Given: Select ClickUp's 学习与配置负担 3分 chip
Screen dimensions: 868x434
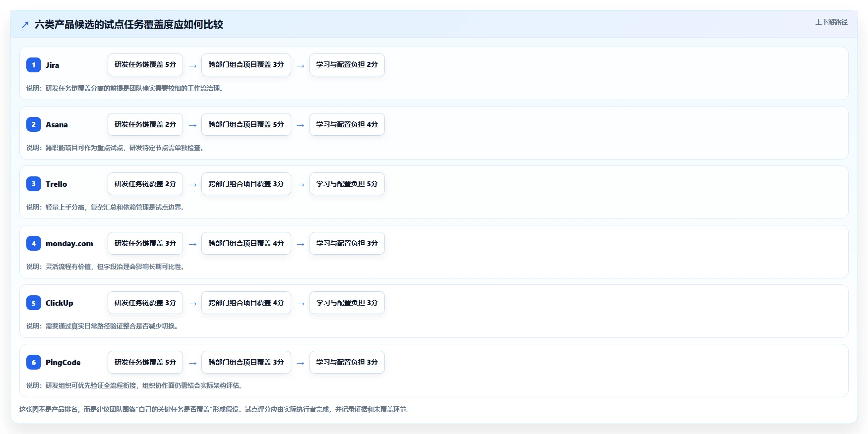Looking at the screenshot, I should [347, 303].
